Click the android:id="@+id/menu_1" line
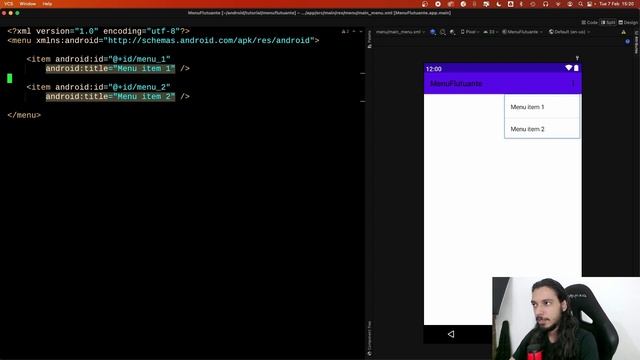The height and width of the screenshot is (360, 640). 98,59
